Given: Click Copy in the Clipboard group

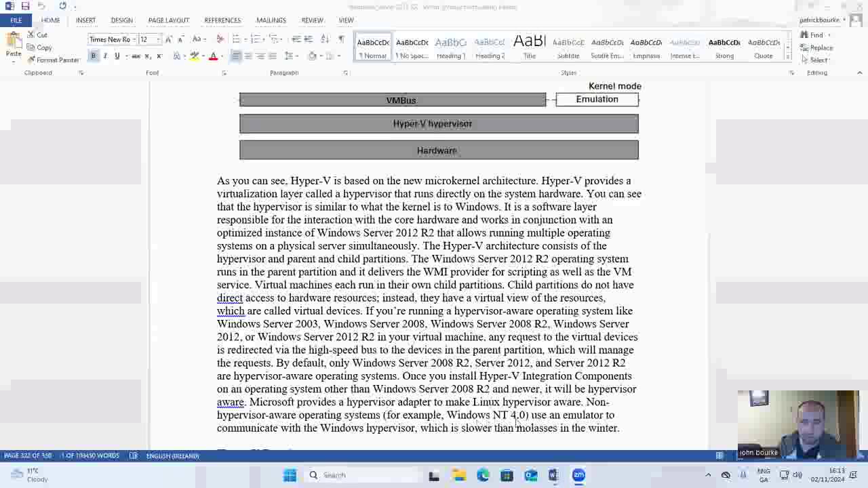Looking at the screenshot, I should (x=39, y=47).
